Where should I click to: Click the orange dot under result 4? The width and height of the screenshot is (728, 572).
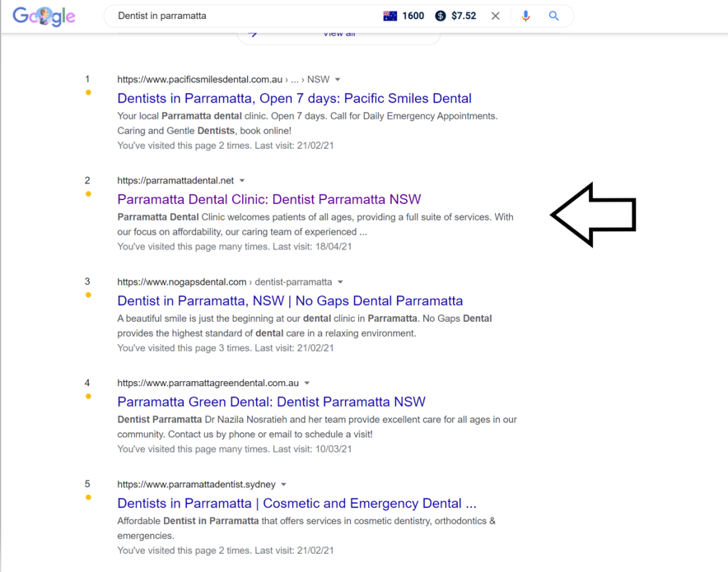point(88,396)
